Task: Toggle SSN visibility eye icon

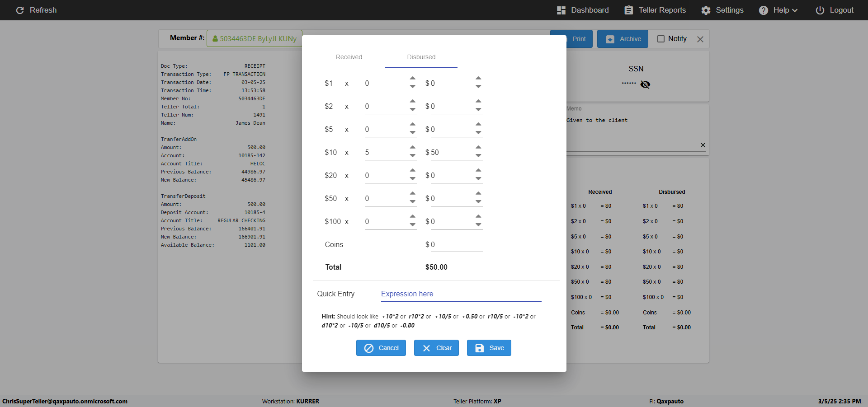Action: [x=645, y=84]
